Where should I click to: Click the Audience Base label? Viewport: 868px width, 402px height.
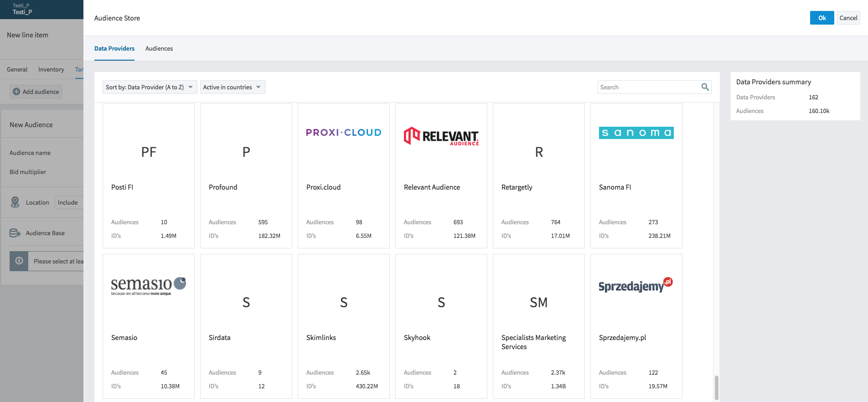pyautogui.click(x=45, y=233)
